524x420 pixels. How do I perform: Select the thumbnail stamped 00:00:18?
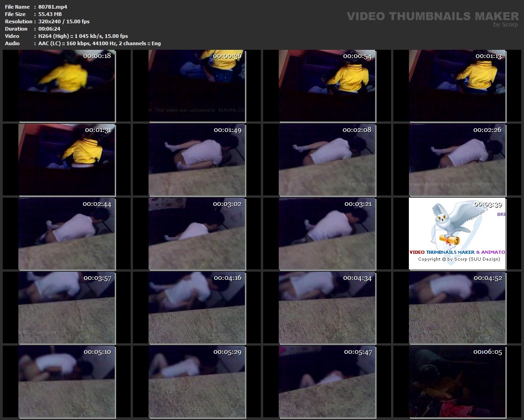point(67,86)
